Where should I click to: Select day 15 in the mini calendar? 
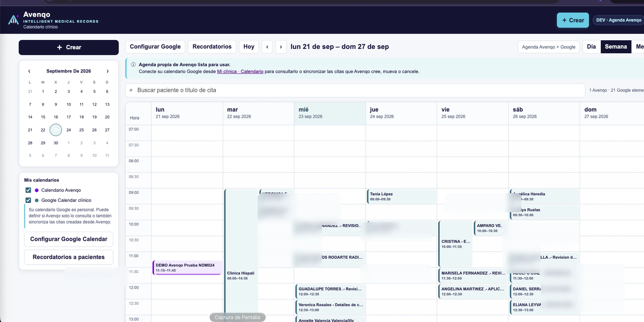tap(43, 117)
